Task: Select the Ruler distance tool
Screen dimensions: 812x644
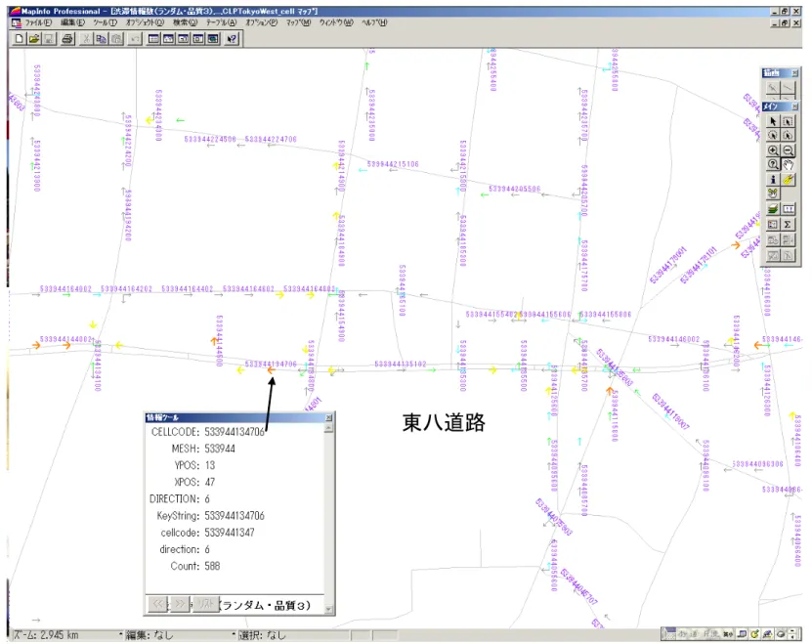Action: [x=788, y=209]
